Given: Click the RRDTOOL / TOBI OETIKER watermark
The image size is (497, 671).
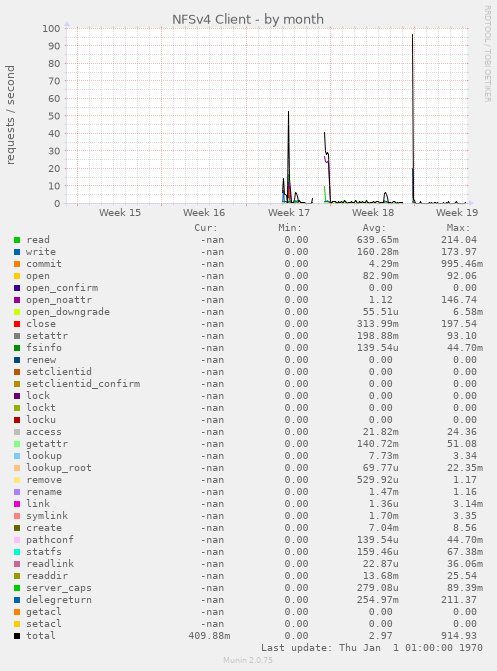Looking at the screenshot, I should pos(488,53).
